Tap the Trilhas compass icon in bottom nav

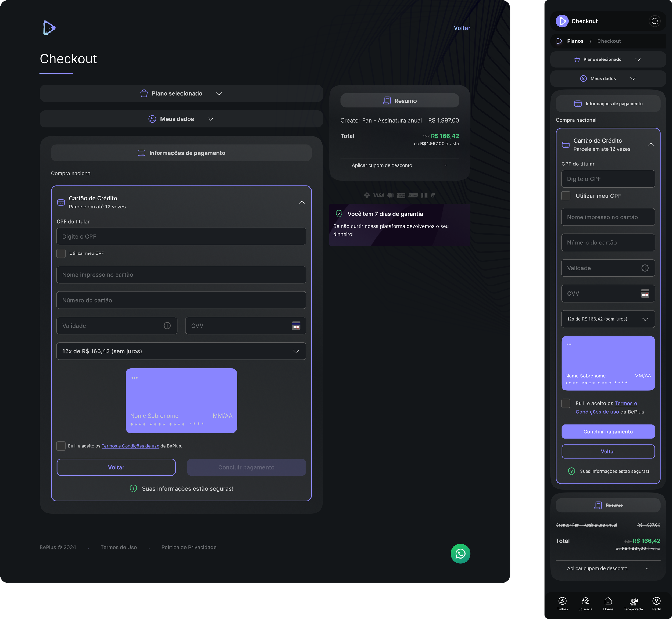(x=562, y=601)
